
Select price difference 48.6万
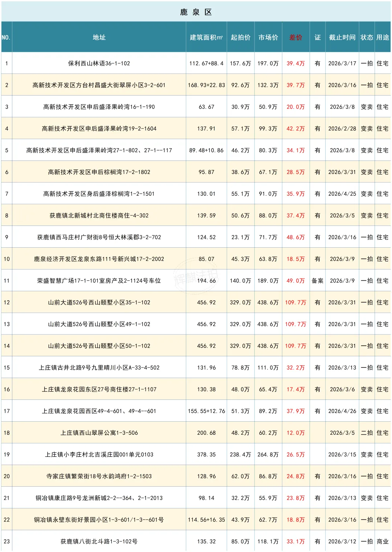click(296, 237)
